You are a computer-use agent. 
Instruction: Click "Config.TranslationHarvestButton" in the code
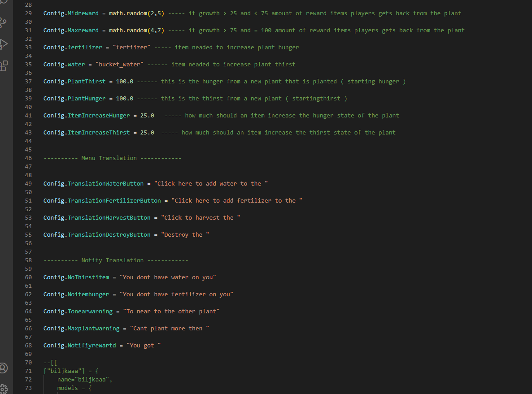[x=97, y=217]
